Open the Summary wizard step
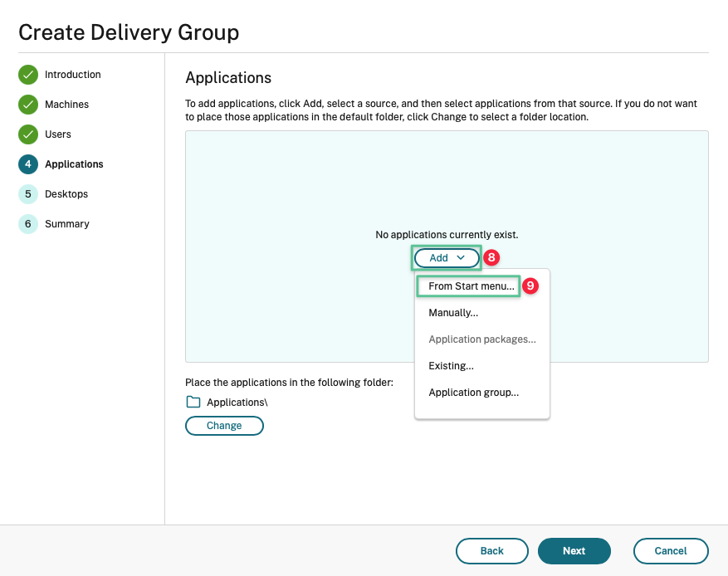Screen dimensions: 728x576 67,224
